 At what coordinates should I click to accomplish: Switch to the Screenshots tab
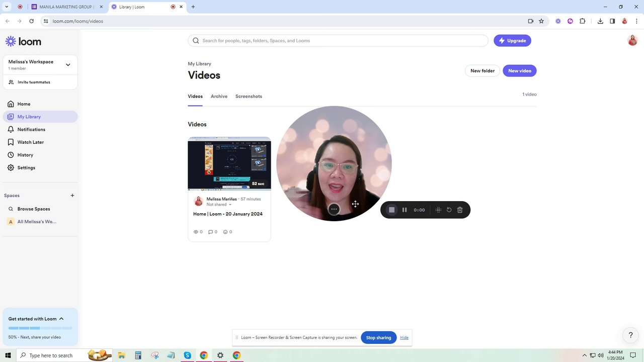coord(249,97)
